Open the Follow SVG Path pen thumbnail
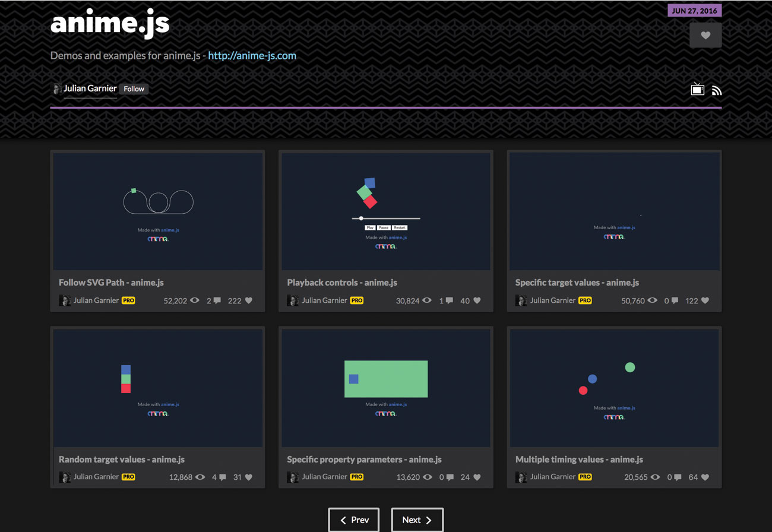This screenshot has width=772, height=532. 158,211
